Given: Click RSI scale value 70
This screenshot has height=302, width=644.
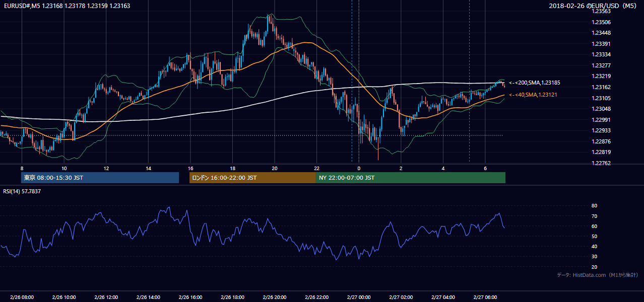Looking at the screenshot, I should pyautogui.click(x=594, y=216).
